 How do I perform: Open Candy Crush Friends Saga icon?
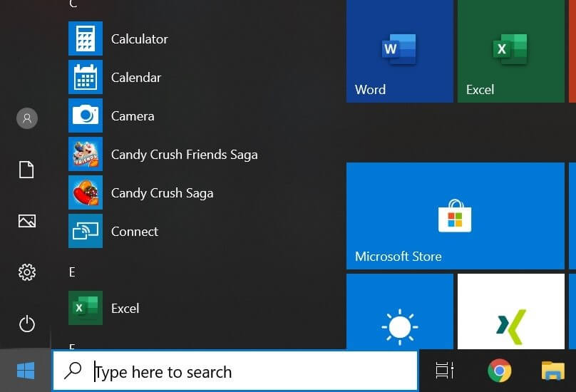click(x=86, y=154)
